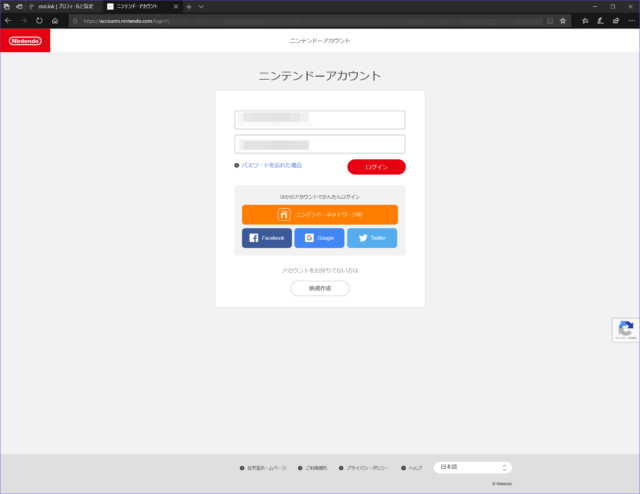Click the login ID input field
The image size is (640, 494).
320,120
